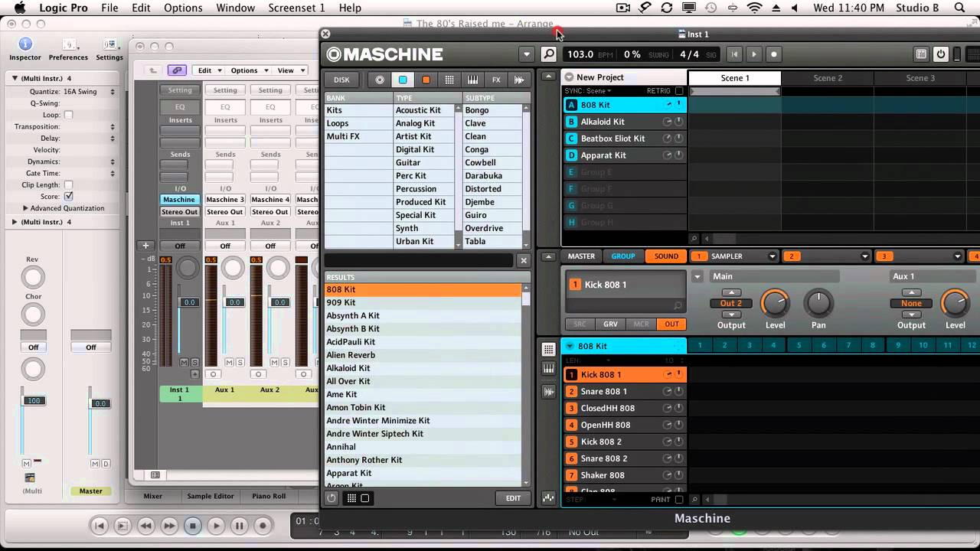Image resolution: width=980 pixels, height=551 pixels.
Task: Open the Maschine browser search magnifier
Action: [548, 54]
